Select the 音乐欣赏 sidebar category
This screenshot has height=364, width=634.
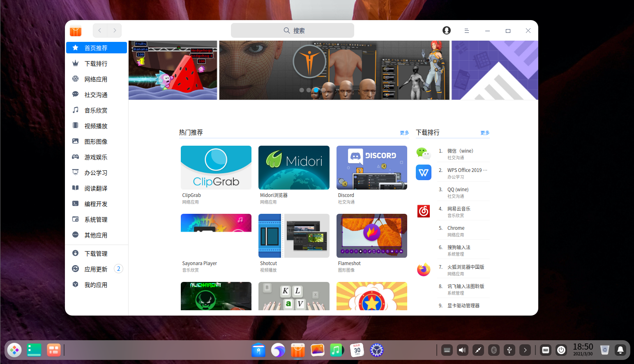(x=97, y=110)
